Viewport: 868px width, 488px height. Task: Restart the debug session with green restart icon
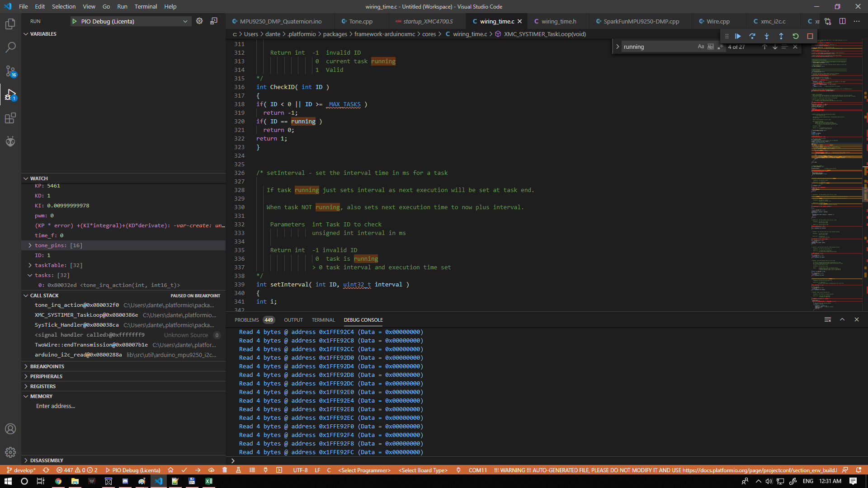pos(796,36)
